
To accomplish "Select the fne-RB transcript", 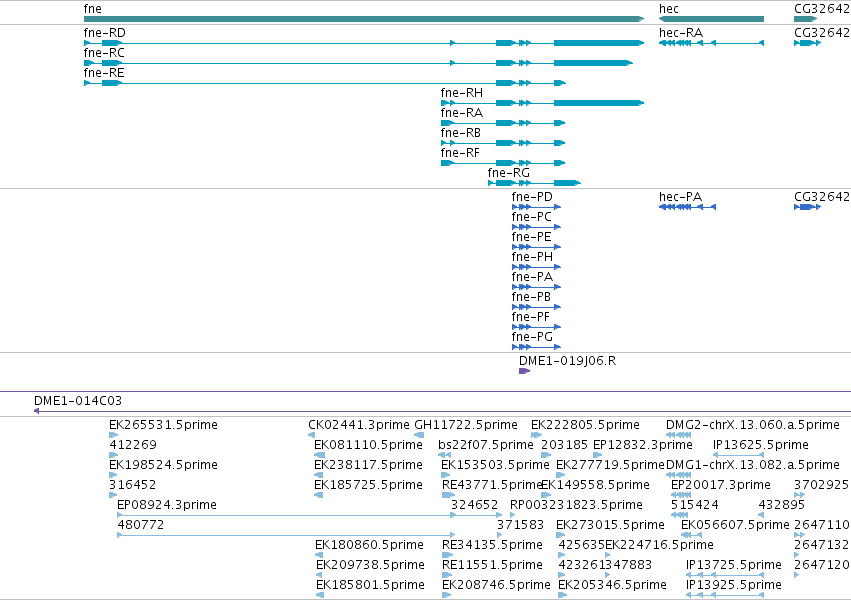I will (x=503, y=143).
